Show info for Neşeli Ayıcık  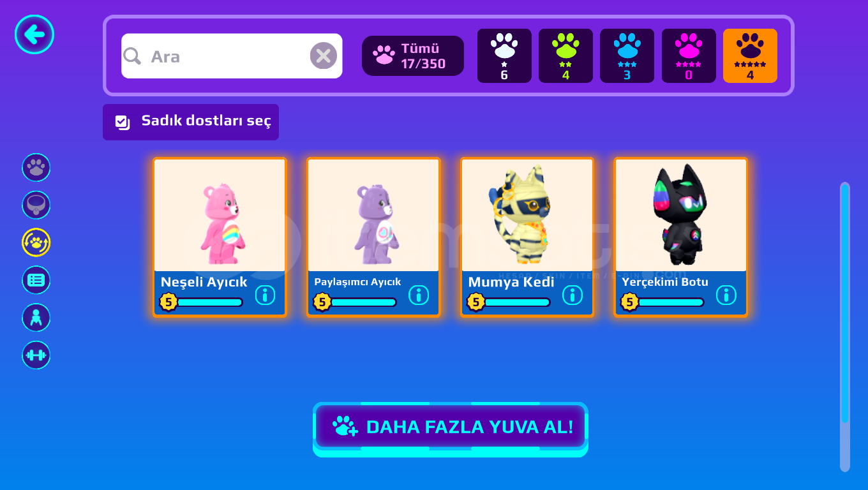click(265, 295)
